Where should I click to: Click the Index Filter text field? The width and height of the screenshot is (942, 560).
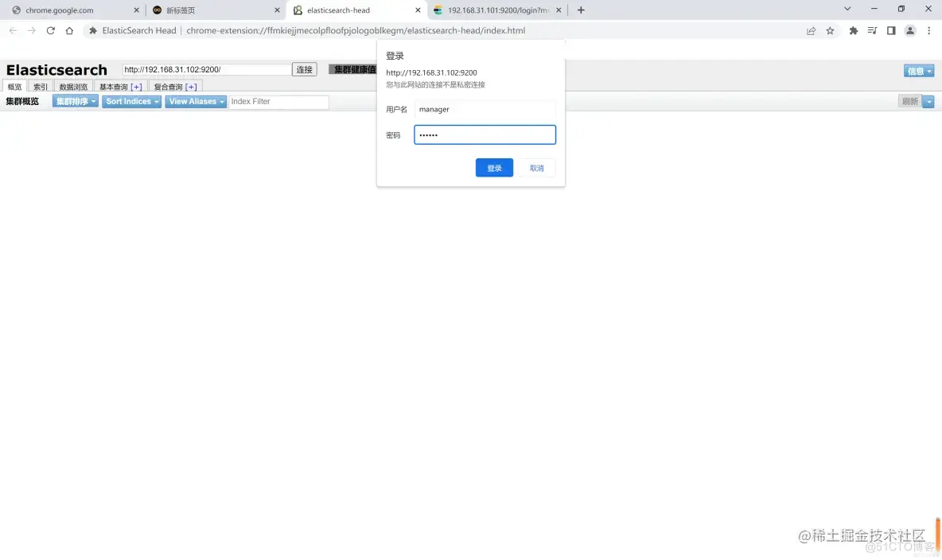pyautogui.click(x=278, y=102)
